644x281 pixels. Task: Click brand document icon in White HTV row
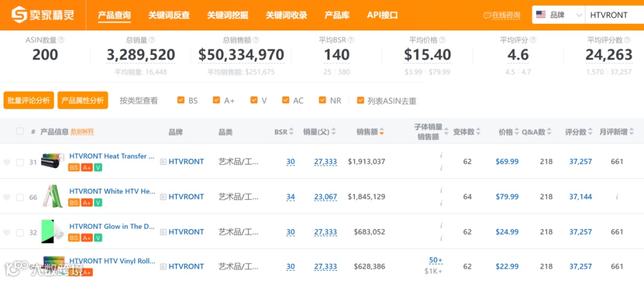point(163,197)
